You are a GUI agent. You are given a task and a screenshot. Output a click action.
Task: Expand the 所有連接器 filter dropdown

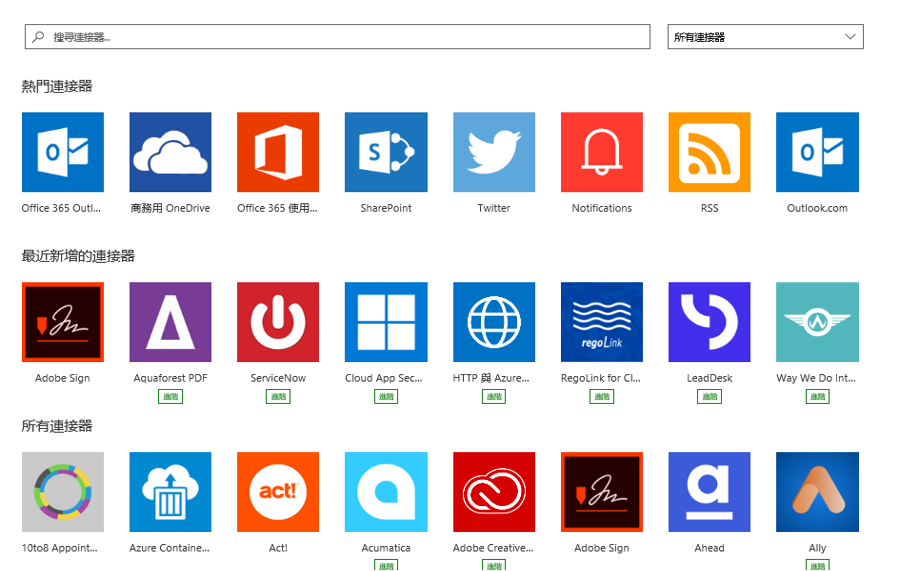coord(766,37)
